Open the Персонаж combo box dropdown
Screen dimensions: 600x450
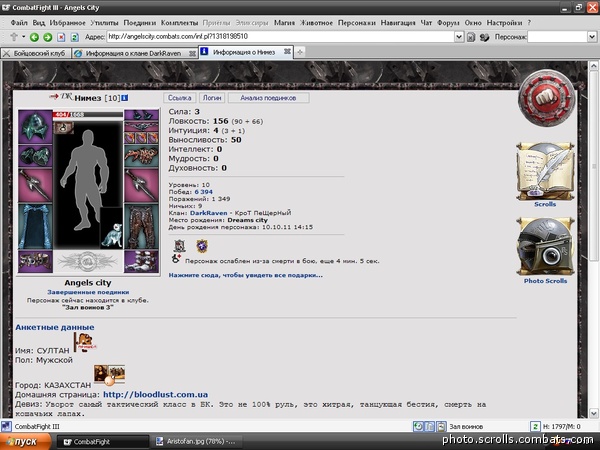592,37
